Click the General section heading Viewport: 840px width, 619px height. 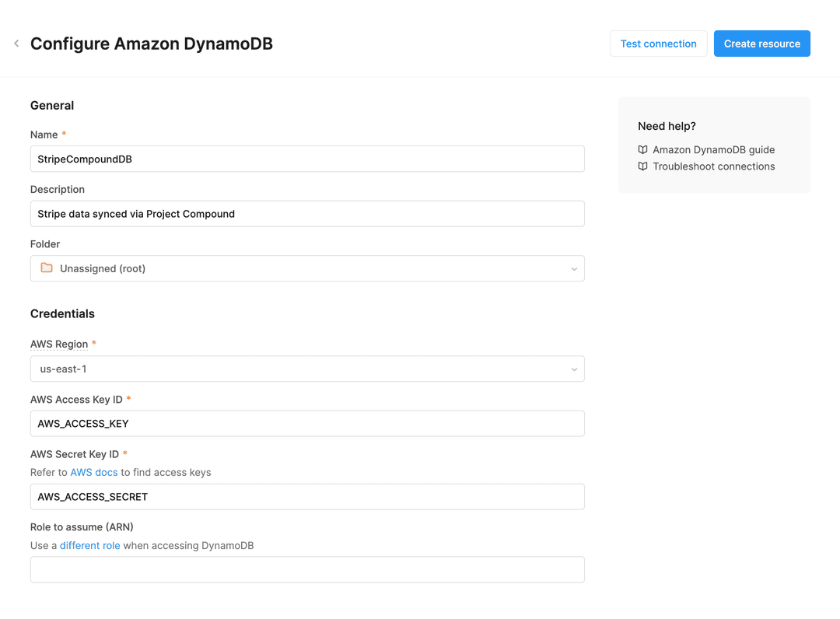click(52, 106)
